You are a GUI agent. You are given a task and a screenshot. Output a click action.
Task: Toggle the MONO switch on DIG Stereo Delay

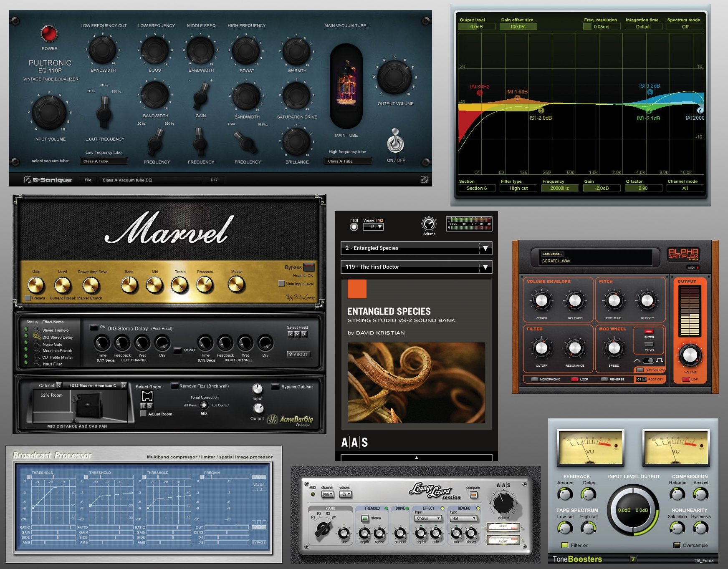[177, 350]
